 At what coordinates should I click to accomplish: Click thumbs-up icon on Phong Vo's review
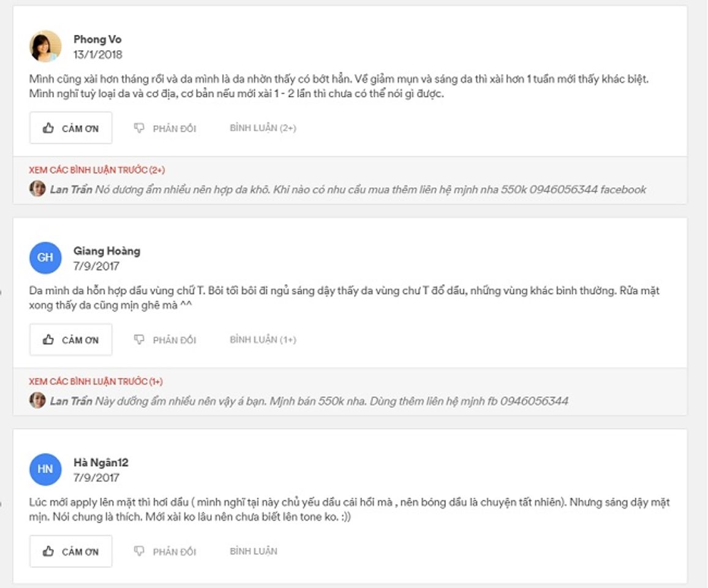[x=48, y=128]
